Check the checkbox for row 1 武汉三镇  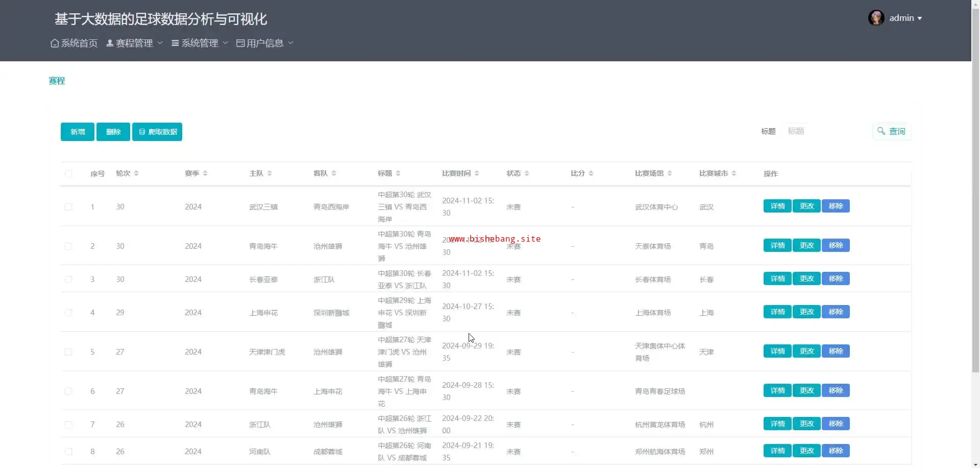[68, 207]
